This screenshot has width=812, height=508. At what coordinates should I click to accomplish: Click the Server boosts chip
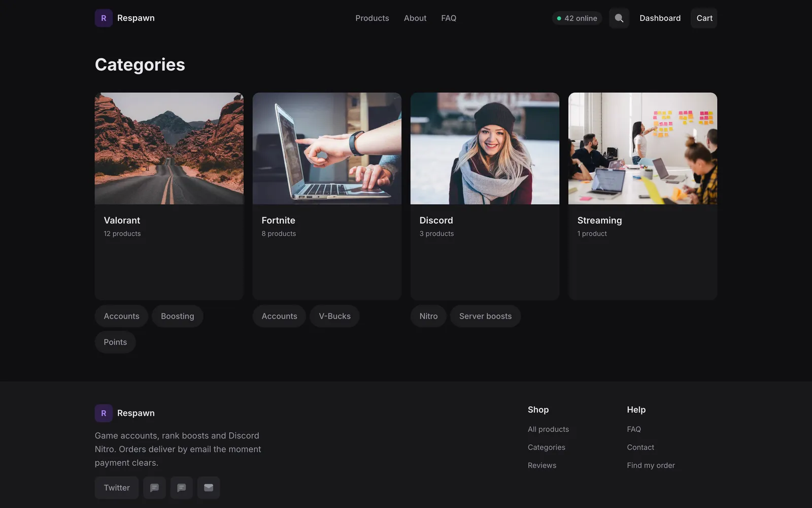click(485, 316)
